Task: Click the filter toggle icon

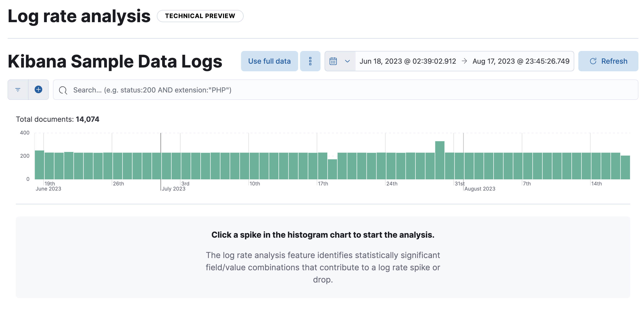Action: tap(18, 90)
